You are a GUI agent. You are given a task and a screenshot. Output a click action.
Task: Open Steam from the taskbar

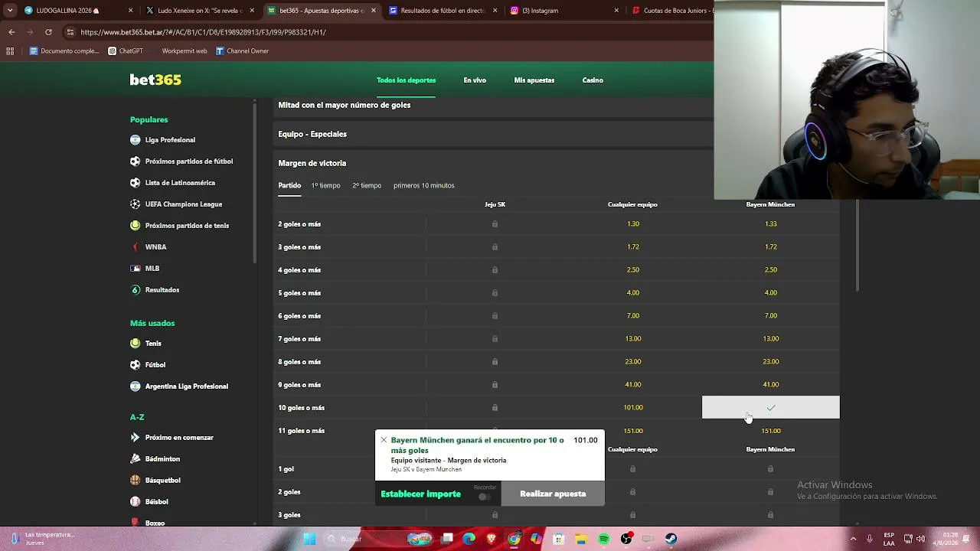click(x=671, y=539)
